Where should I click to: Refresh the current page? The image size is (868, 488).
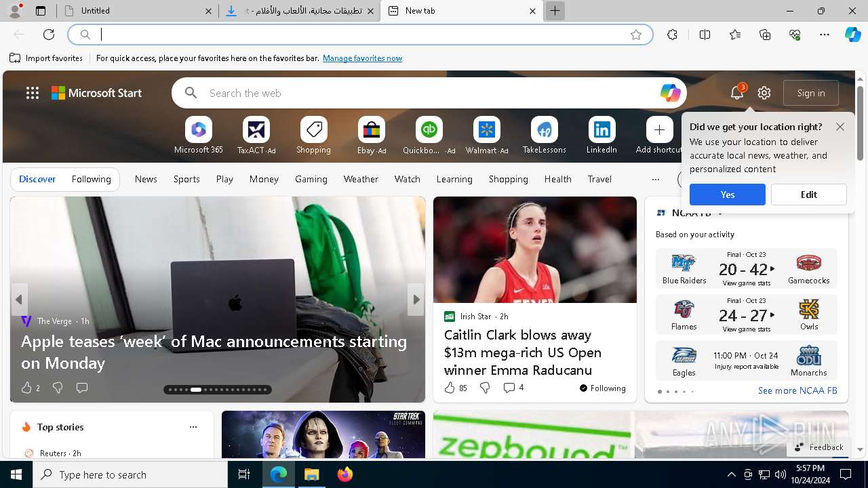coord(49,35)
